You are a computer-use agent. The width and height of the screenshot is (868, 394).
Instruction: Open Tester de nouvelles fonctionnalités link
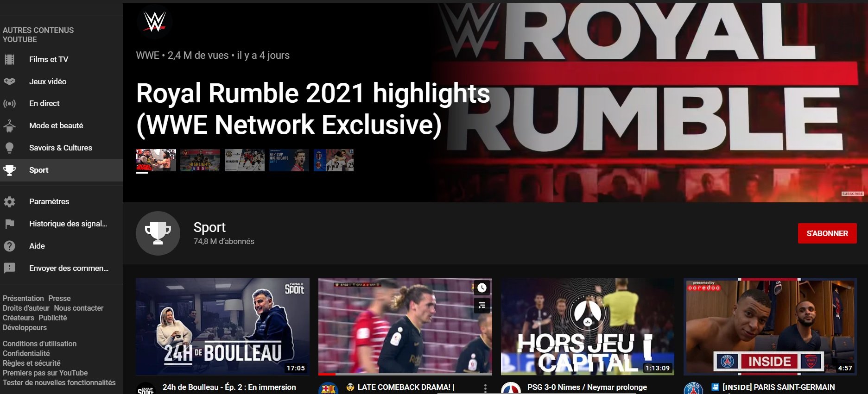pyautogui.click(x=59, y=382)
